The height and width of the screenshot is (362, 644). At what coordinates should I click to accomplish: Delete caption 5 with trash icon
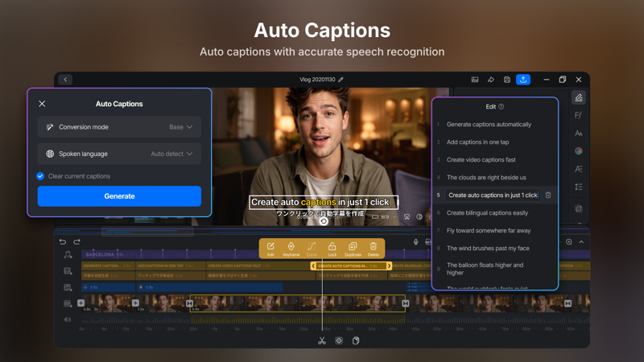[548, 195]
